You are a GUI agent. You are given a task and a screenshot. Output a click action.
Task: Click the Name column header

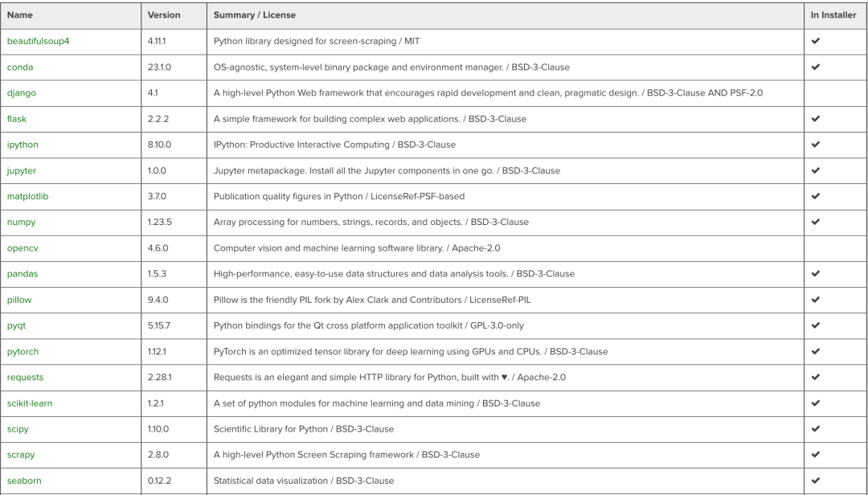coord(20,15)
